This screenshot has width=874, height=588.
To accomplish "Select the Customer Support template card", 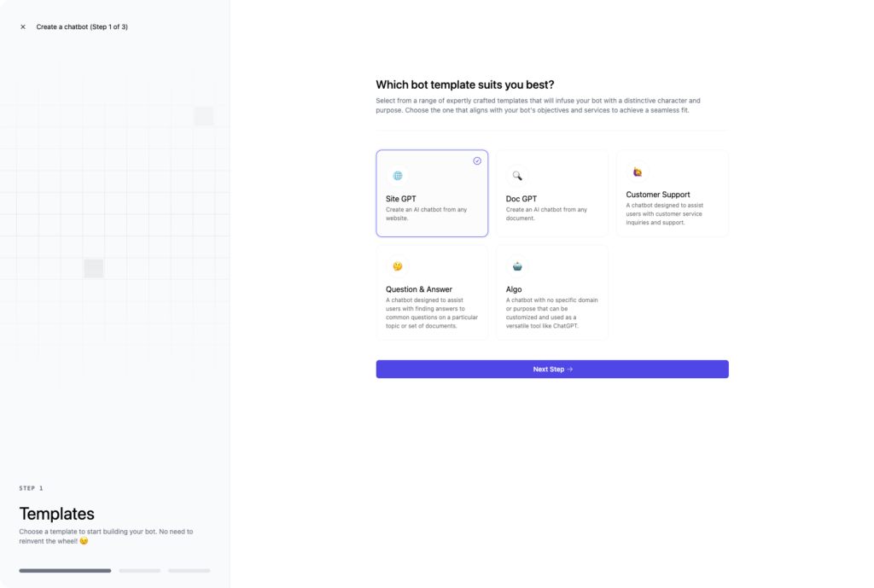I will coord(673,194).
